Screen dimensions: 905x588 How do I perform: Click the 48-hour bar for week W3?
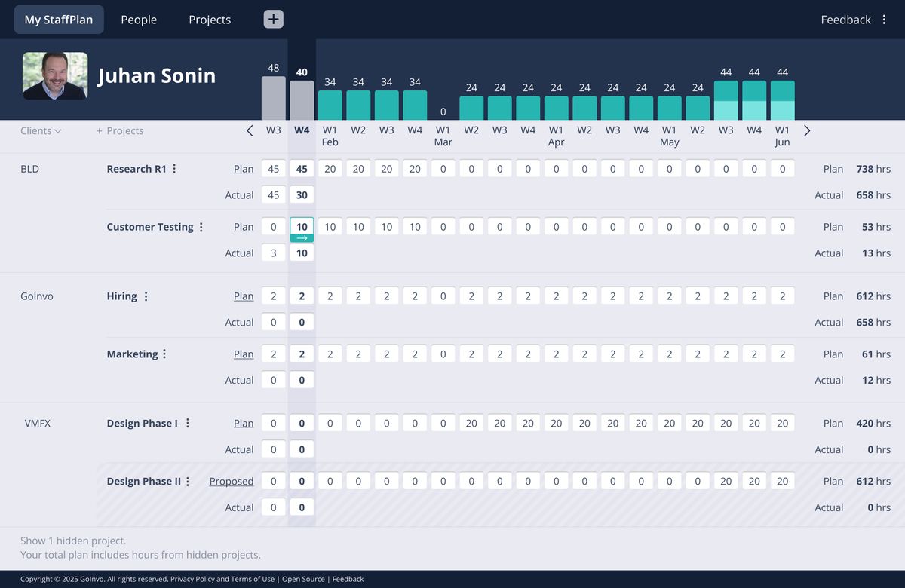click(x=274, y=98)
